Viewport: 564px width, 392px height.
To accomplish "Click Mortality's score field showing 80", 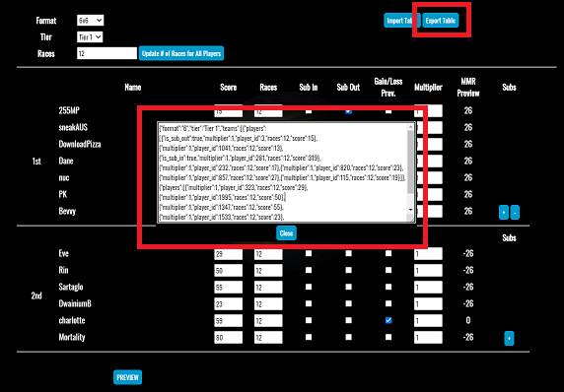I will 229,338.
